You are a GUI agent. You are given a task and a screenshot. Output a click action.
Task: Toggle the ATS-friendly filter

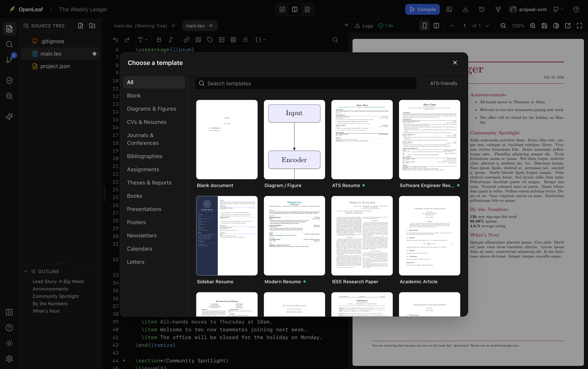click(441, 83)
